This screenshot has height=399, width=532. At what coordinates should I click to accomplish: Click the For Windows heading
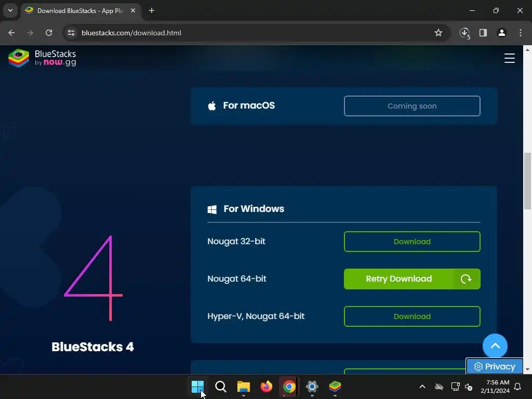pyautogui.click(x=254, y=209)
